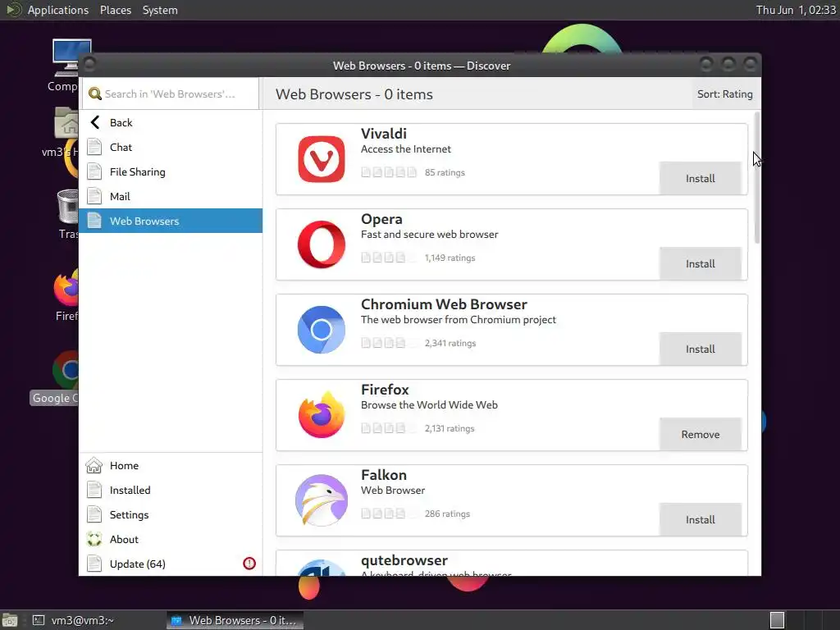Screen dimensions: 840x630
Task: Open the Sort: Rating dropdown
Action: [725, 94]
